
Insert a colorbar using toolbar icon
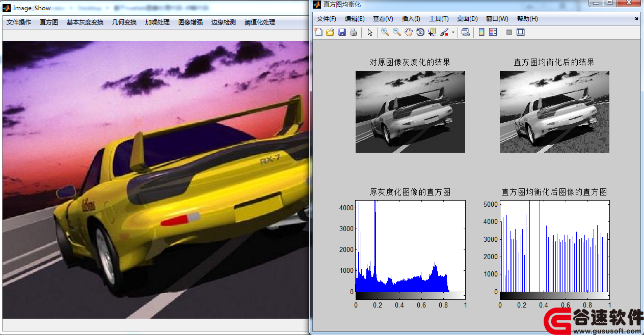481,33
